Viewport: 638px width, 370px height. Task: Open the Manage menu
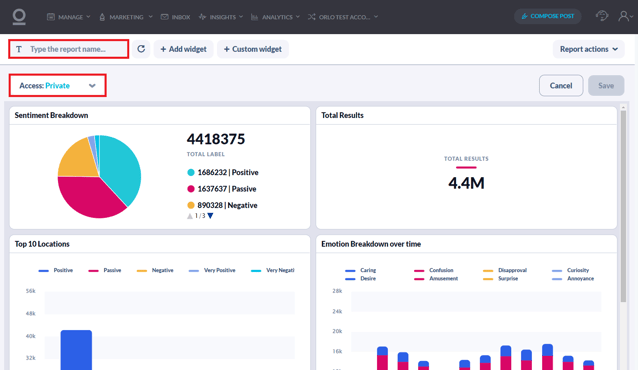[x=69, y=17]
